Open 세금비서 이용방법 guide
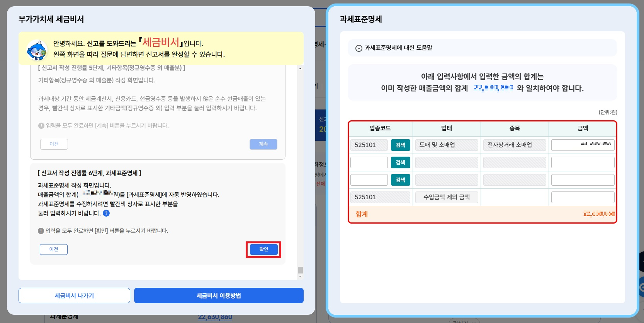 pos(219,296)
